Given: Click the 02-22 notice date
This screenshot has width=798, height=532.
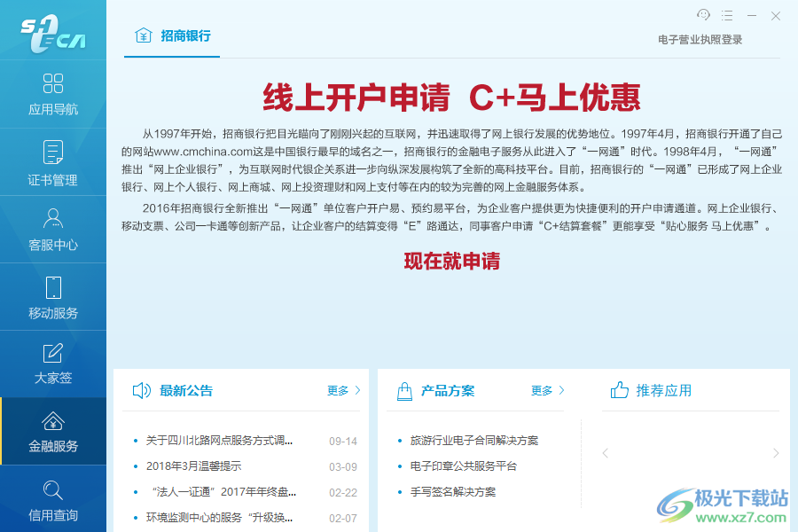Looking at the screenshot, I should [x=343, y=493].
